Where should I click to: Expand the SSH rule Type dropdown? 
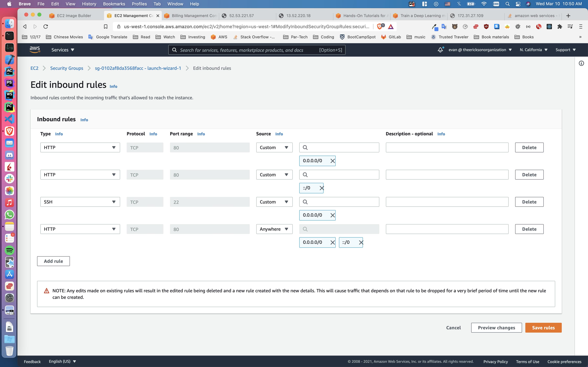[80, 202]
